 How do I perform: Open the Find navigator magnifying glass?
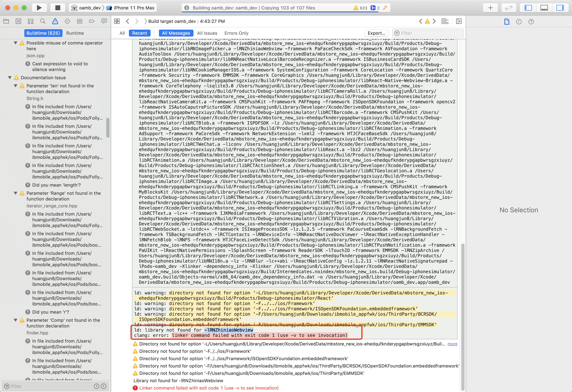[x=42, y=21]
